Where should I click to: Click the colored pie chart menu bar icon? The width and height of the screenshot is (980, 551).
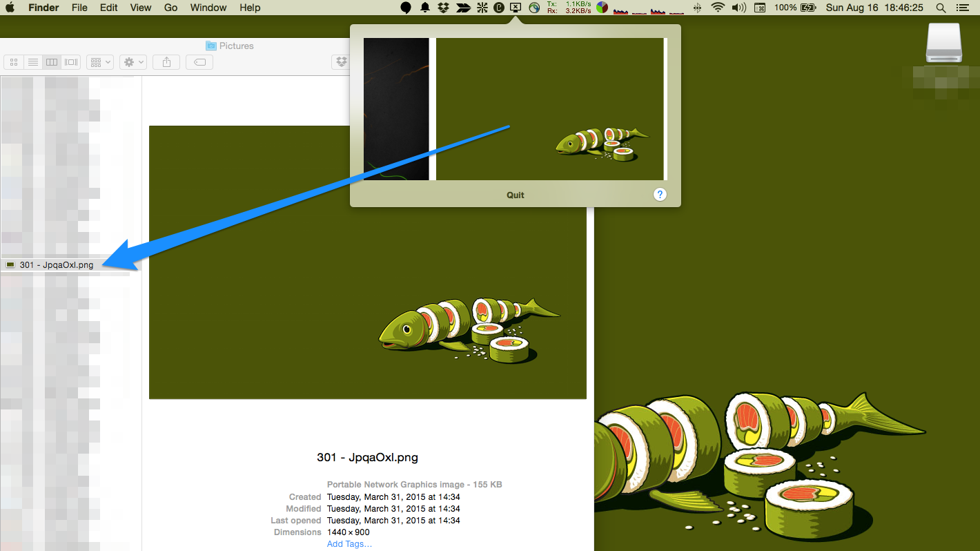tap(602, 8)
